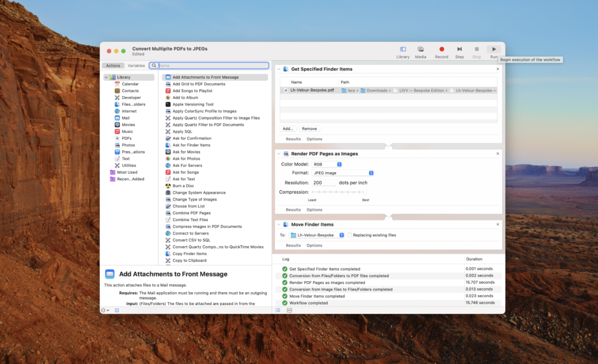
Task: Open Results tab under Get Specified Finder Items
Action: coord(293,139)
